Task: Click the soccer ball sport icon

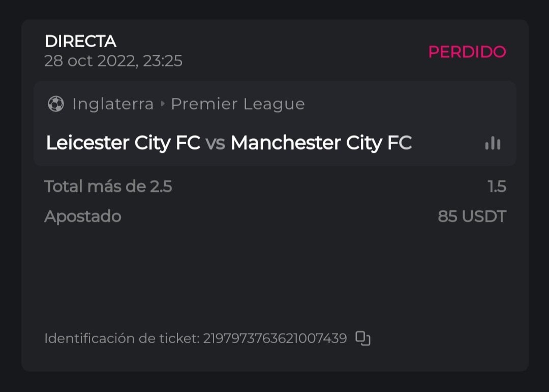Action: (x=55, y=104)
